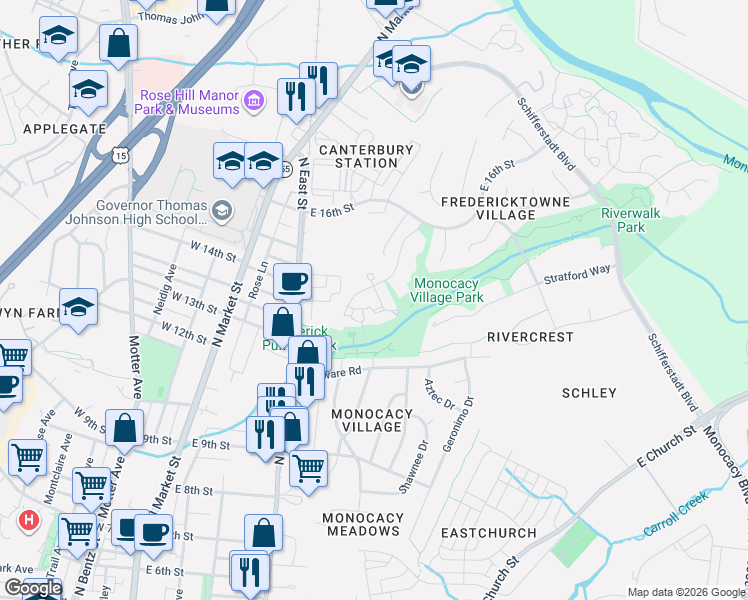Image resolution: width=748 pixels, height=600 pixels.
Task: Click the Geronimo Dr label
Action: (x=458, y=424)
